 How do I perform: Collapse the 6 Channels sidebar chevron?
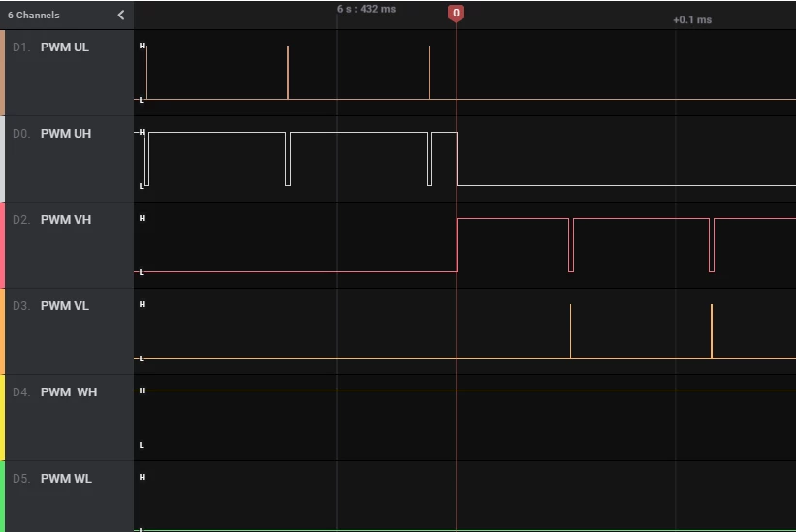(x=121, y=16)
